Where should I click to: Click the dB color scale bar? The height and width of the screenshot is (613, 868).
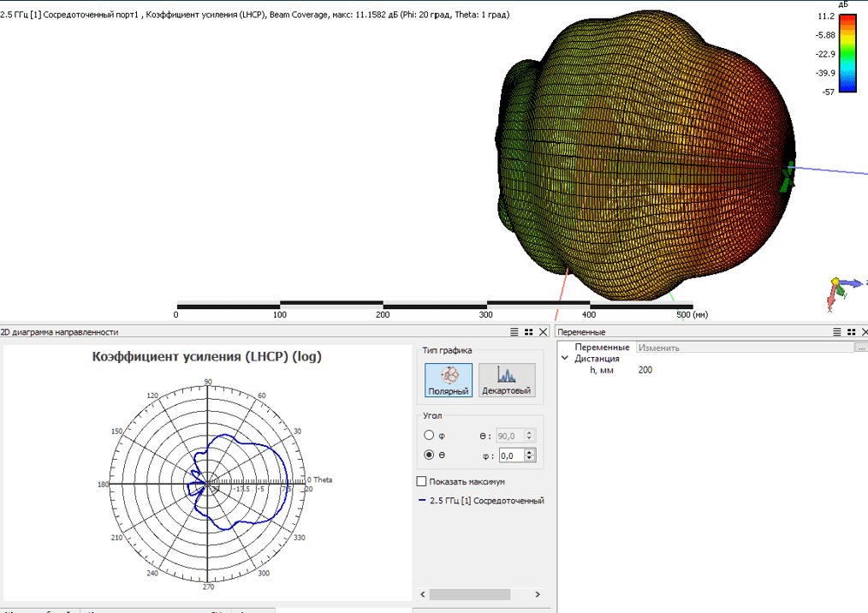[847, 52]
